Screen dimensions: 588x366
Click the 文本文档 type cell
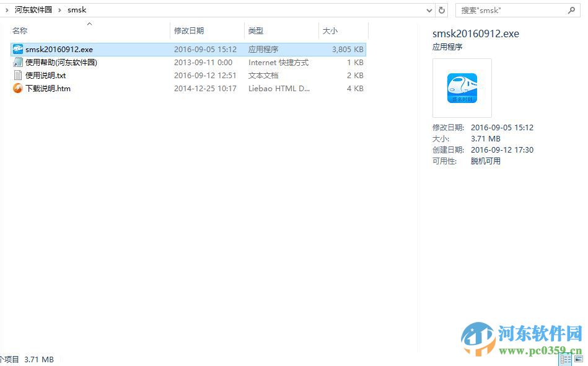(x=263, y=76)
